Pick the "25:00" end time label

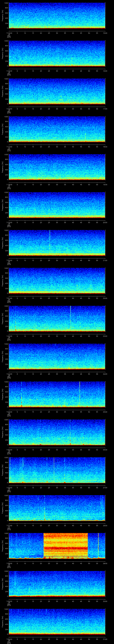105,412
